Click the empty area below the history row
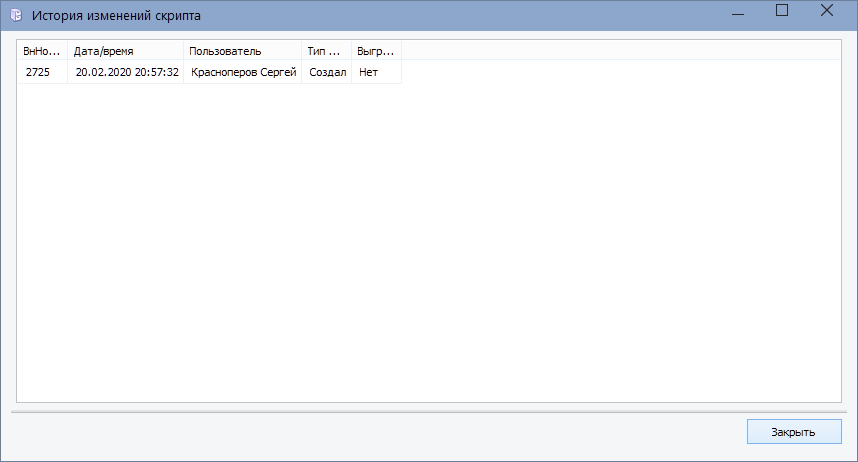858x462 pixels. tap(428, 240)
